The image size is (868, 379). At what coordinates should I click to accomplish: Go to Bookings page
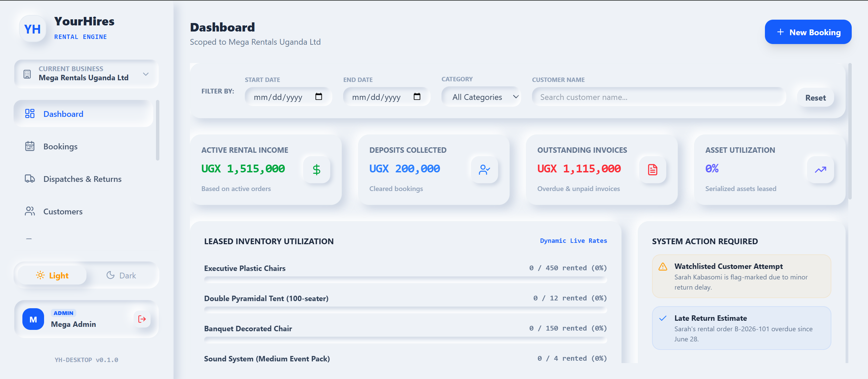click(83, 146)
